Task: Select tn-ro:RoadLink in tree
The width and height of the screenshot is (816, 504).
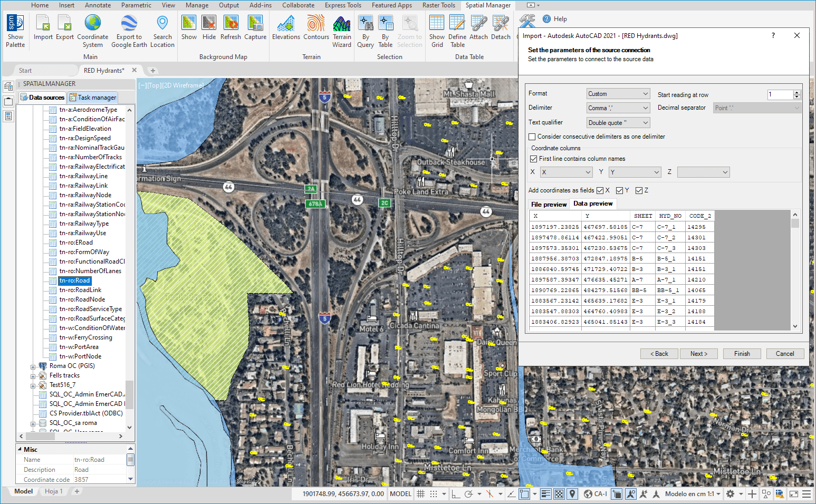Action: [80, 290]
